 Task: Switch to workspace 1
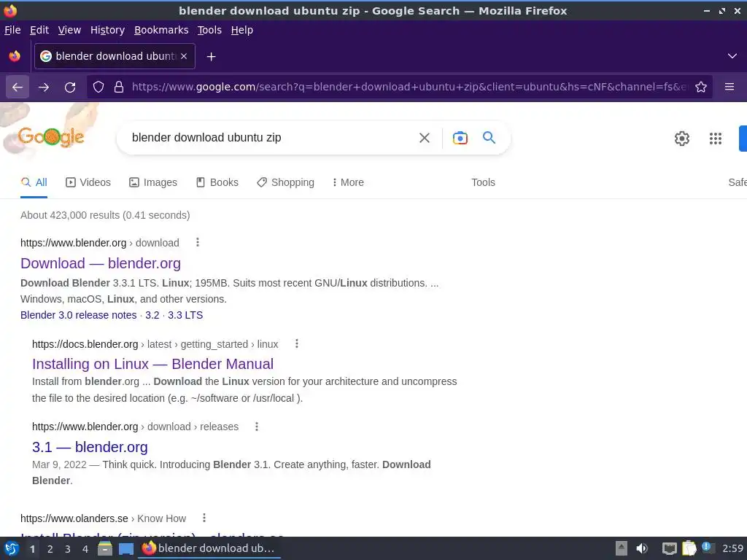click(32, 549)
